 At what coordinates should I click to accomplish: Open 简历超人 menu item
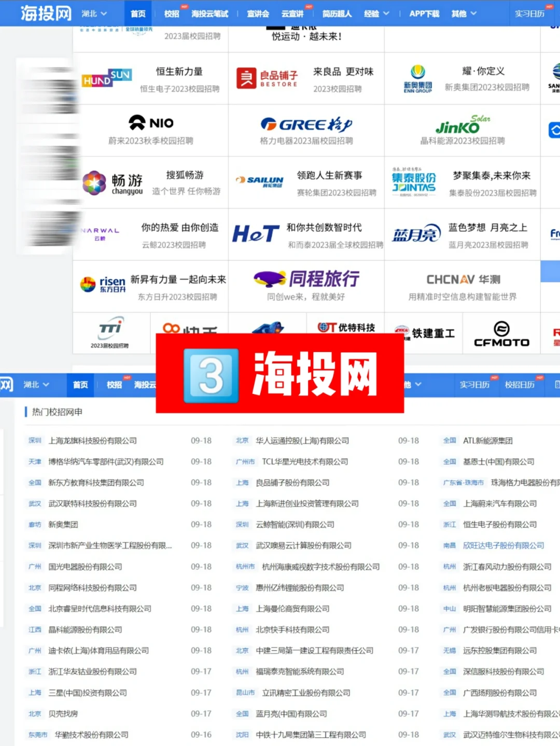coord(337,14)
